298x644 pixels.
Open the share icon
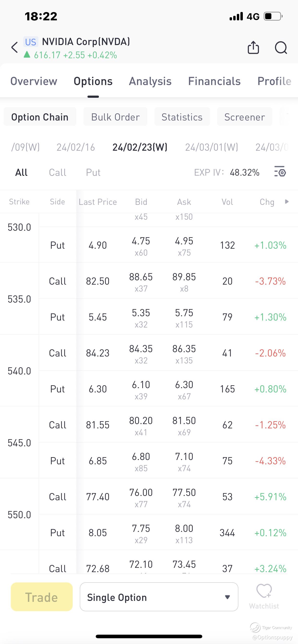(253, 47)
